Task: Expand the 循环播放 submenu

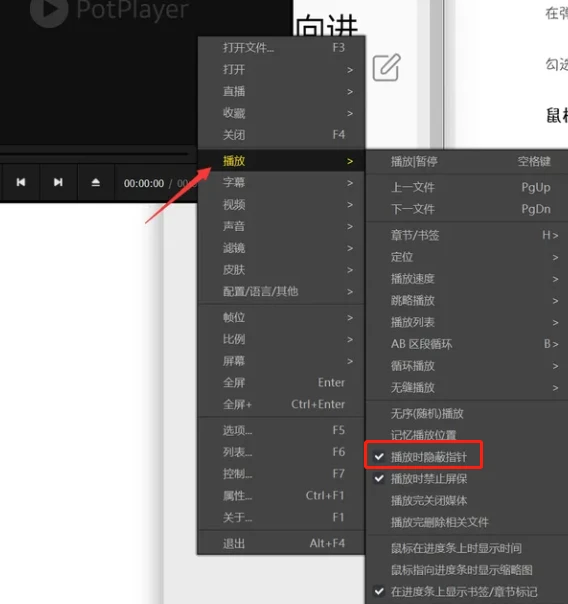Action: click(467, 366)
